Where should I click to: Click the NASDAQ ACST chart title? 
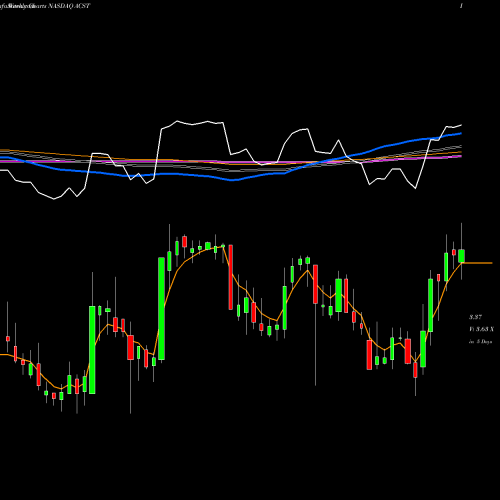click(45, 6)
